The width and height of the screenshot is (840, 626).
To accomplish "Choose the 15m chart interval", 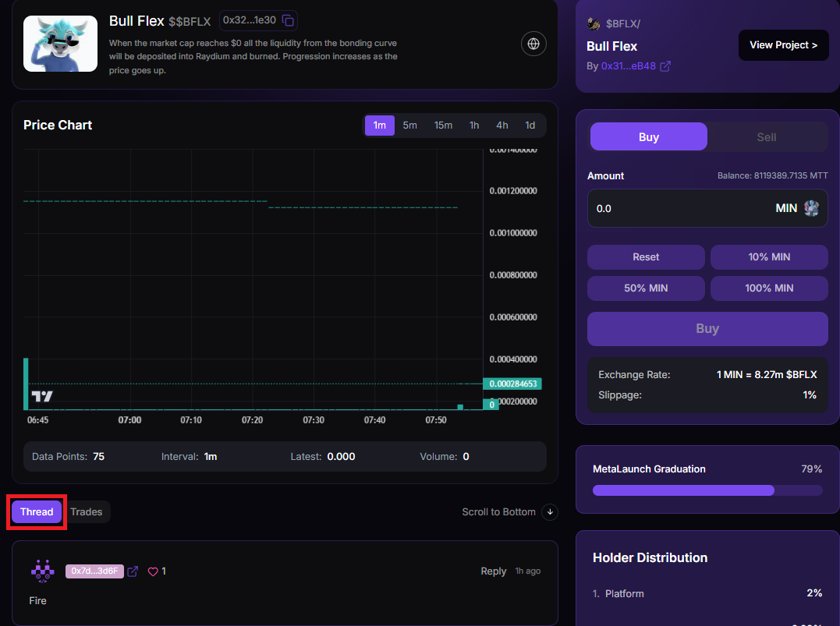I will 443,126.
